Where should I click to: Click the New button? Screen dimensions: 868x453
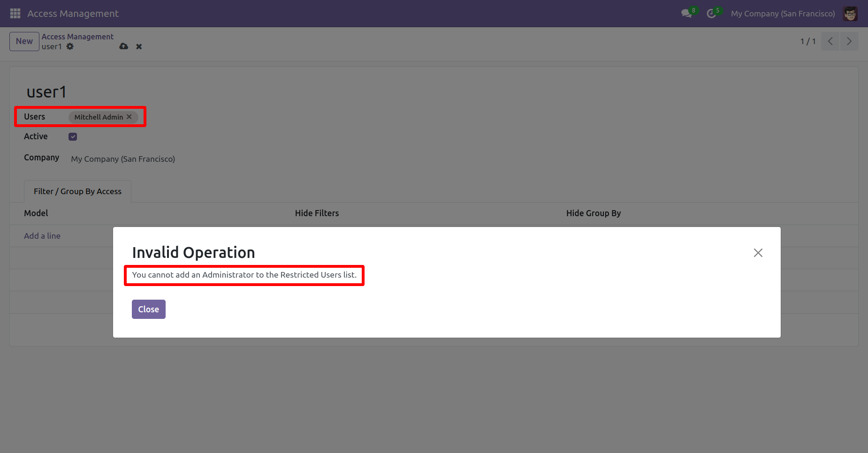[x=24, y=41]
